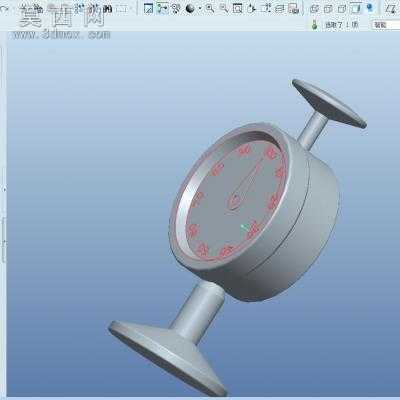Click the Repaint screen icon

(148, 8)
